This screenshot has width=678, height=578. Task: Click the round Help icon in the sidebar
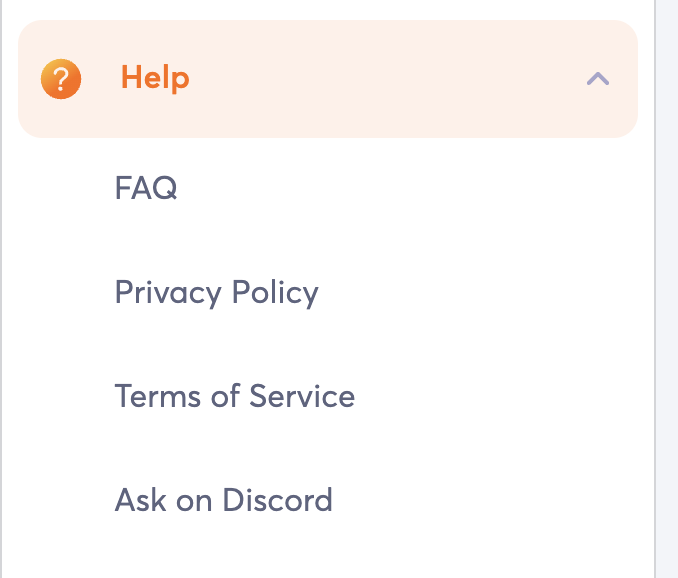[x=60, y=79]
